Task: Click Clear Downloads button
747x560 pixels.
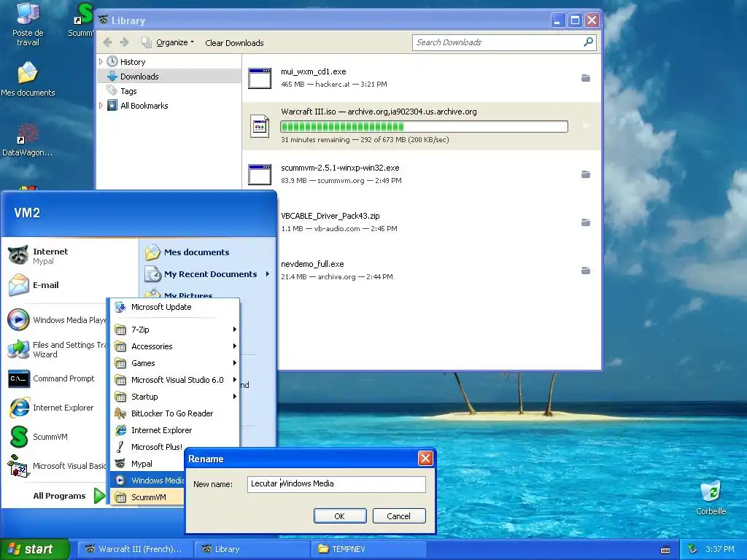Action: coord(234,43)
